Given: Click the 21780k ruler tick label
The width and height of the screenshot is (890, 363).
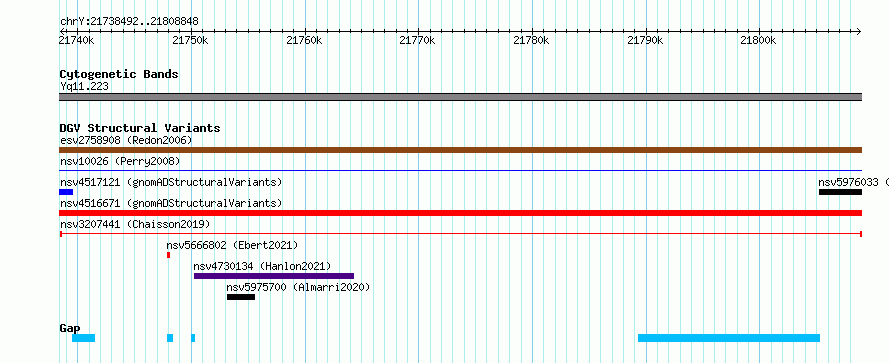Looking at the screenshot, I should click(531, 40).
